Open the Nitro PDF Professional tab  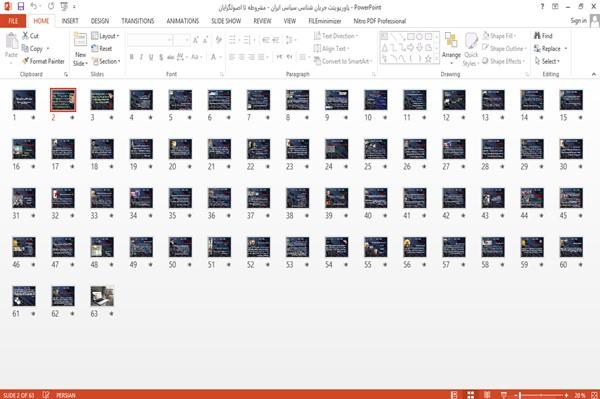click(x=380, y=21)
